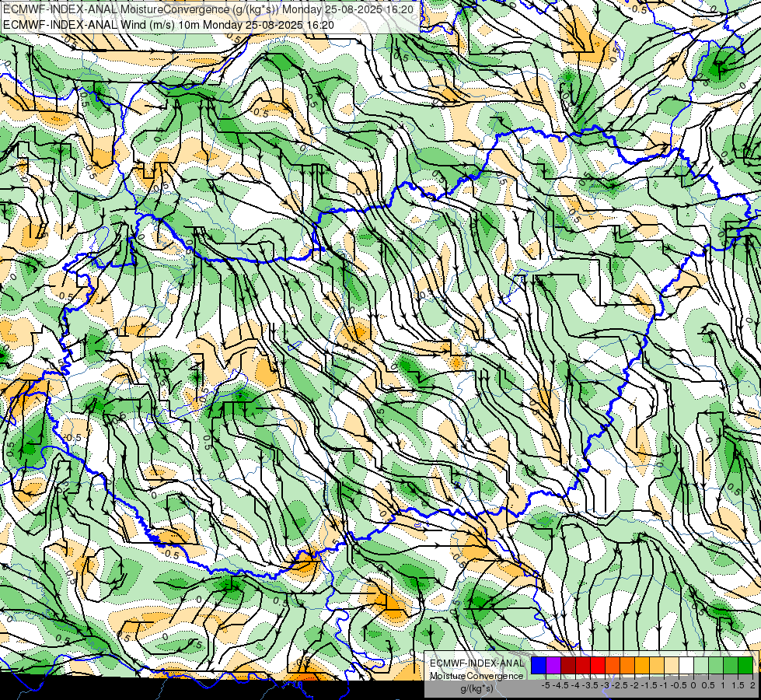
Task: Click the 2 tick label at legend end
Action: 752,685
